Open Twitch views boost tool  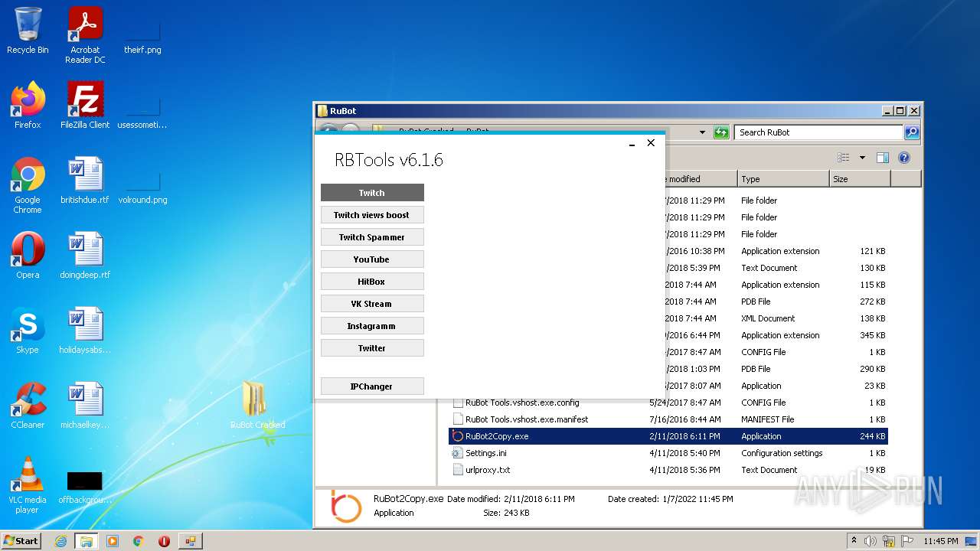pos(372,215)
